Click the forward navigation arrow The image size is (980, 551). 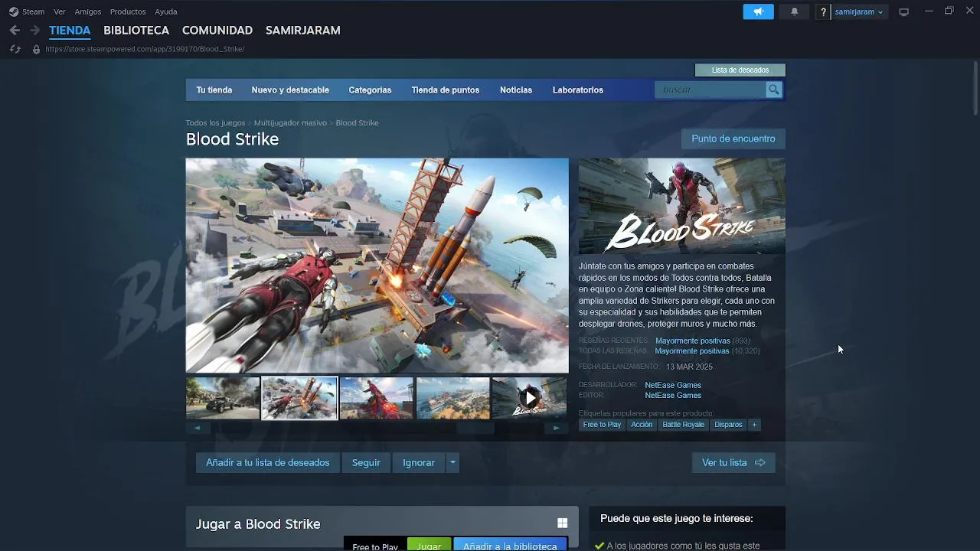click(x=34, y=30)
